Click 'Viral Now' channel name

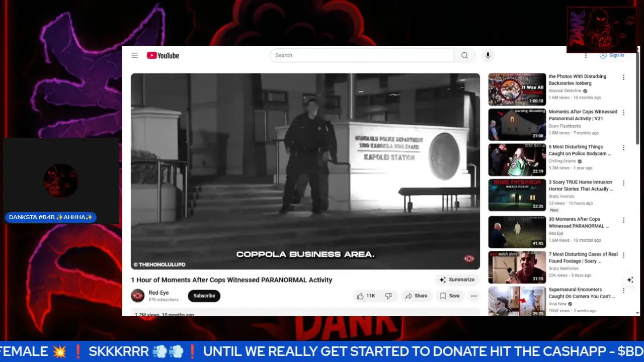point(557,304)
